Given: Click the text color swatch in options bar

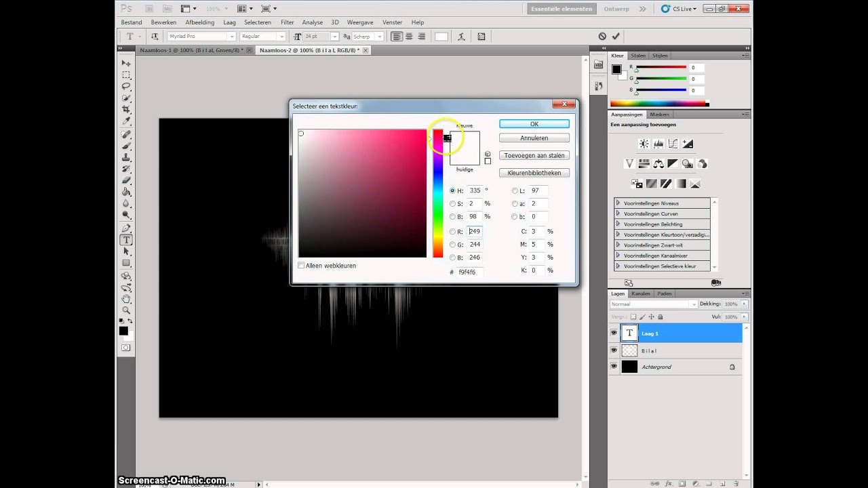Looking at the screenshot, I should (x=441, y=37).
